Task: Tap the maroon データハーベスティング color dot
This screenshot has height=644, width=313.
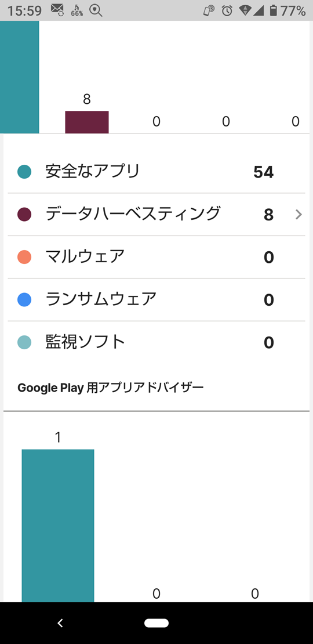Action: tap(24, 215)
